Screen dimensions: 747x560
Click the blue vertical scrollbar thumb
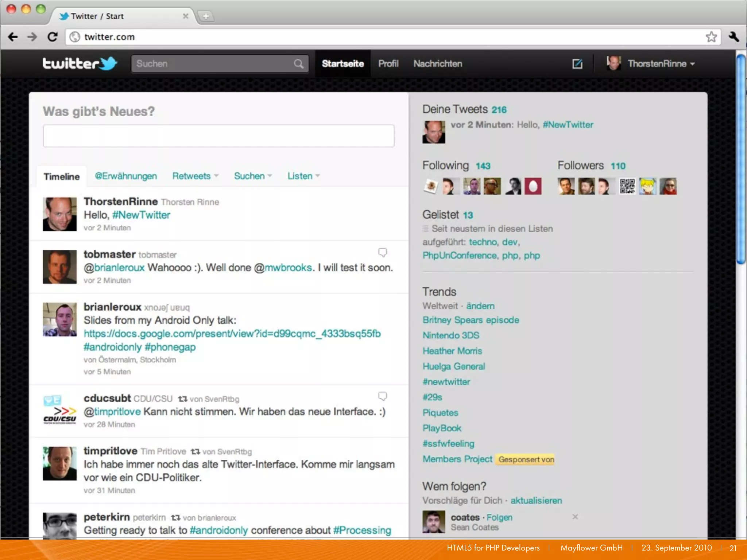coord(741,159)
